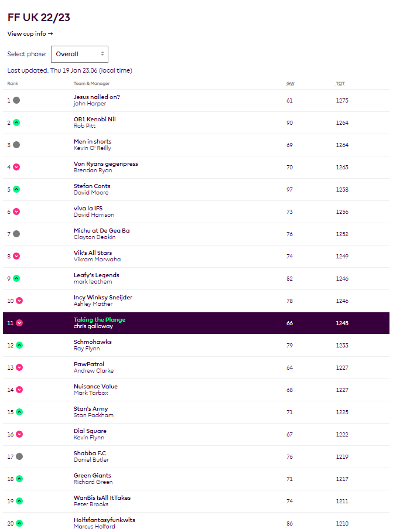Click the GW column header
The image size is (393, 532).
290,84
